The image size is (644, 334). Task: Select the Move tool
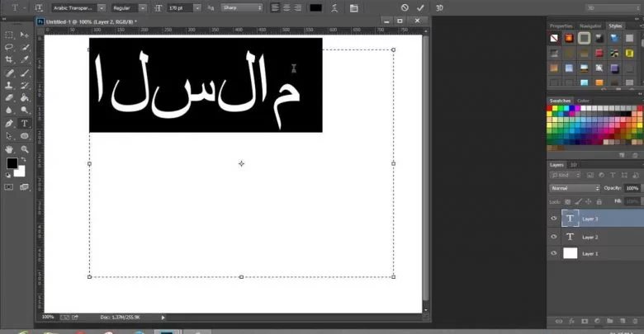[x=25, y=35]
